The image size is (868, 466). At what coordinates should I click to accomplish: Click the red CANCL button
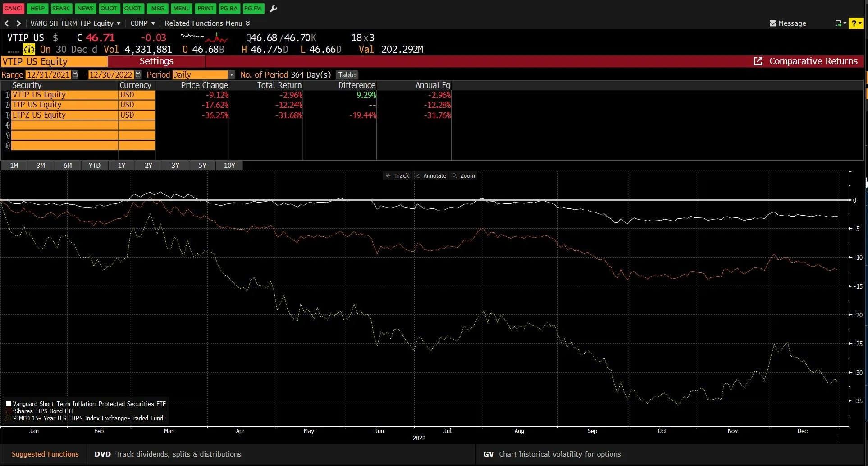(x=13, y=8)
